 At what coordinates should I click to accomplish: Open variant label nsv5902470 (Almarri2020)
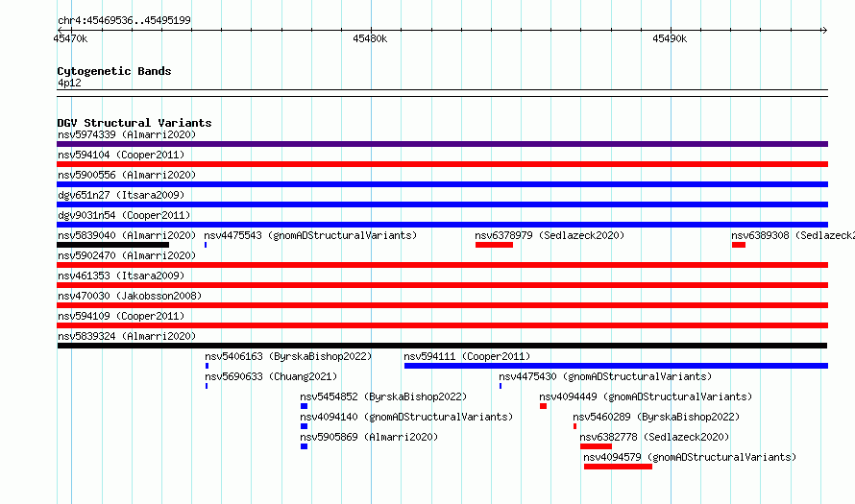click(x=127, y=255)
